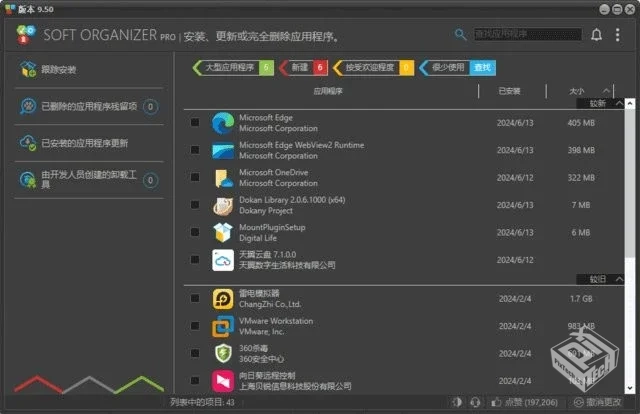Click the 405 MB size value
The width and height of the screenshot is (640, 414).
[581, 123]
